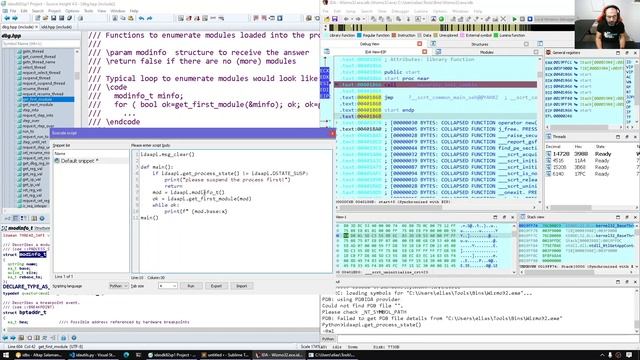Expand IDA back arrow history dropdown

[x=351, y=19]
